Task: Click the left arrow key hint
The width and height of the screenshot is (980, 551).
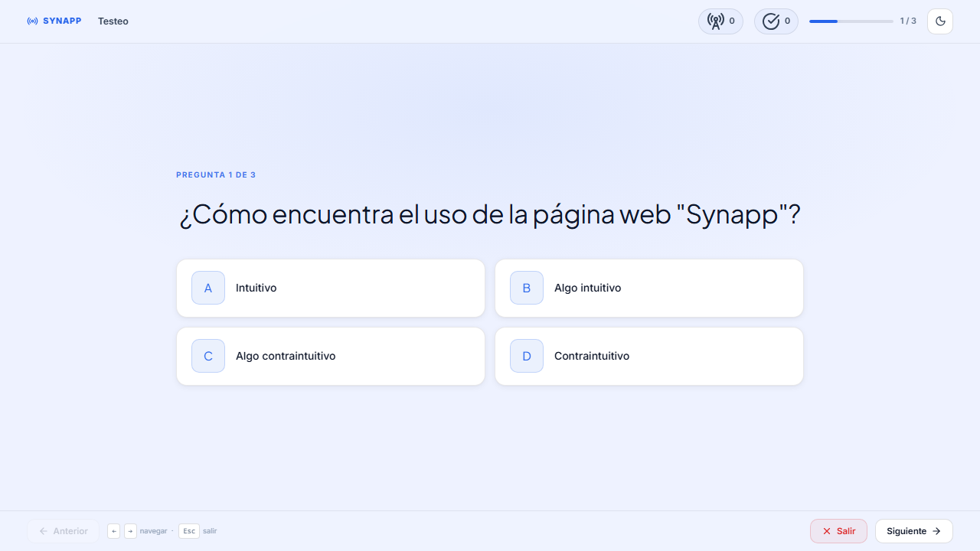Action: [114, 531]
